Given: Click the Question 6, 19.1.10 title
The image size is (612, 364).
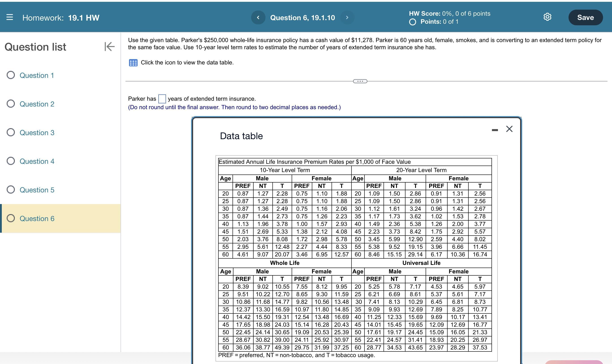Looking at the screenshot, I should pos(302,18).
